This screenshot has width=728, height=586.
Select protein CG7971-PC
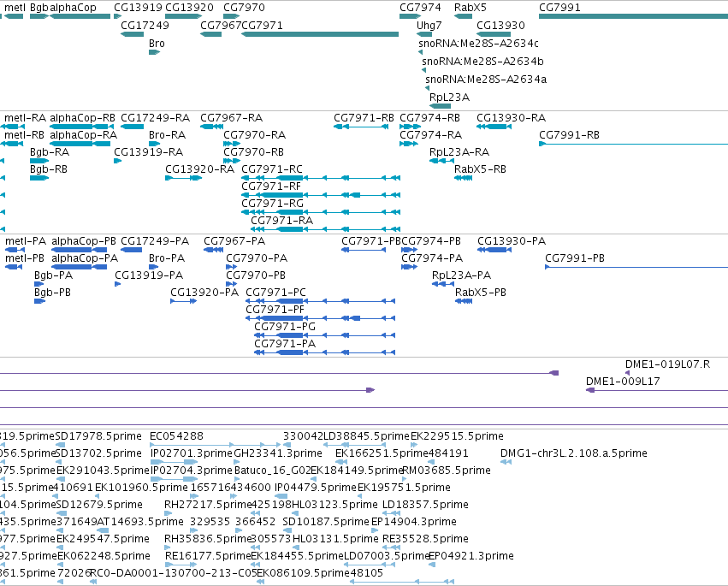click(x=275, y=293)
